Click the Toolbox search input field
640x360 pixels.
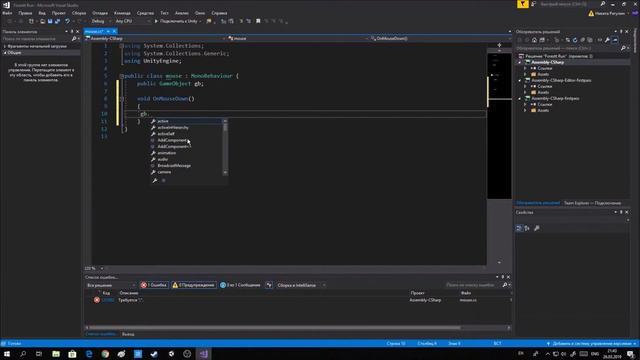point(36,39)
